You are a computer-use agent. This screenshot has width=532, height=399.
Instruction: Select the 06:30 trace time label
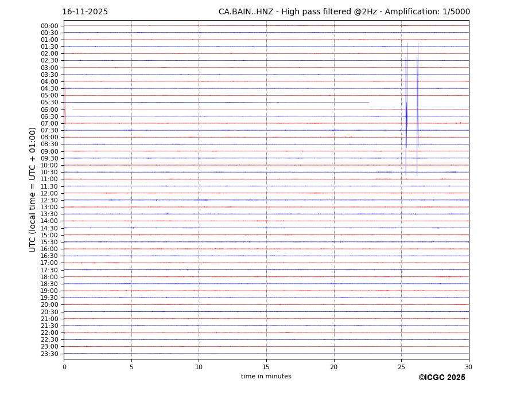(x=49, y=116)
